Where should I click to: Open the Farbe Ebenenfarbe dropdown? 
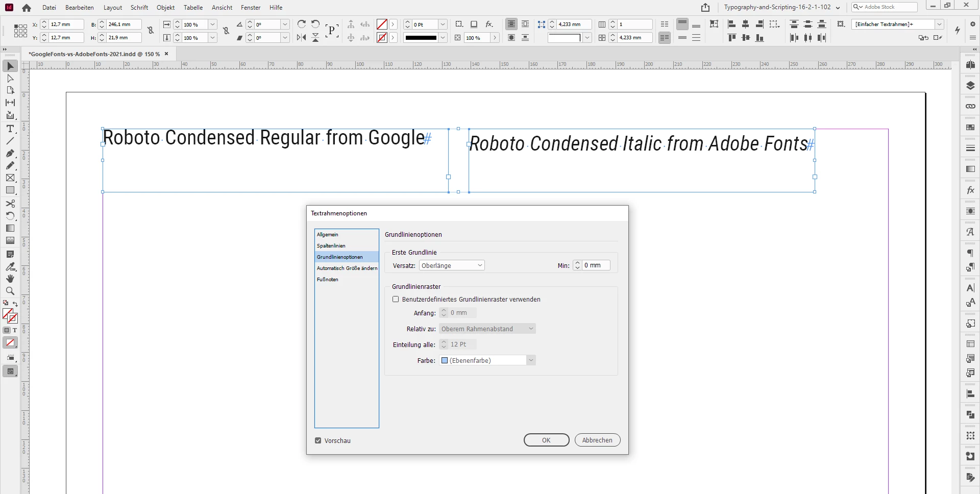[487, 360]
